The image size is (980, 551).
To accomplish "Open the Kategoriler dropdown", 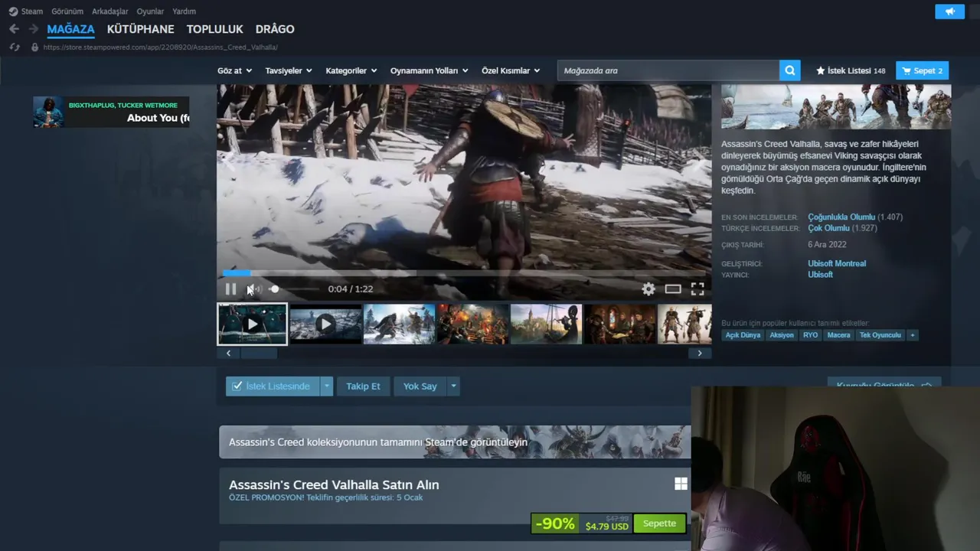I will [351, 70].
